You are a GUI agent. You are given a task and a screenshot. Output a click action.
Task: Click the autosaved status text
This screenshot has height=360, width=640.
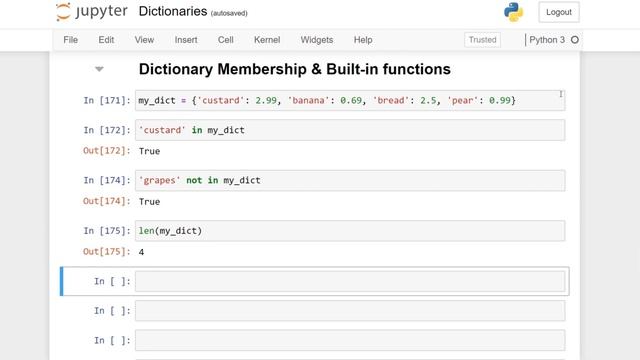tap(229, 13)
